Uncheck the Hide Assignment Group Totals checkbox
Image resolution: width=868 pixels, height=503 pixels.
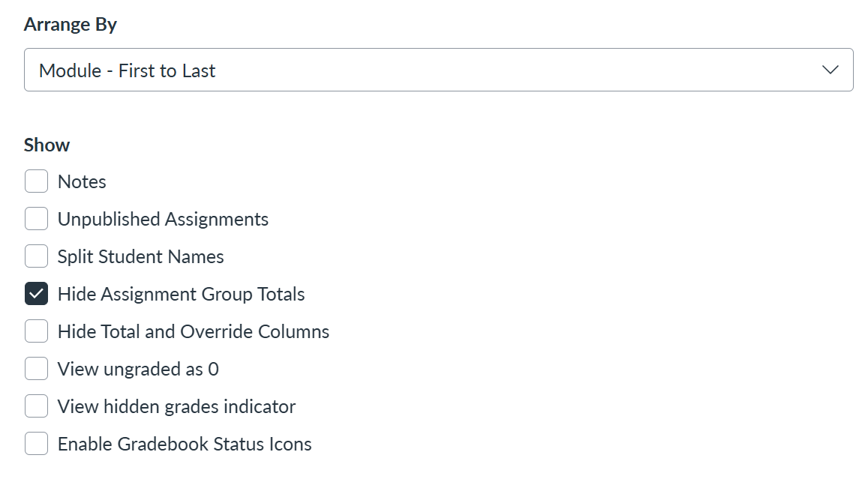tap(36, 294)
